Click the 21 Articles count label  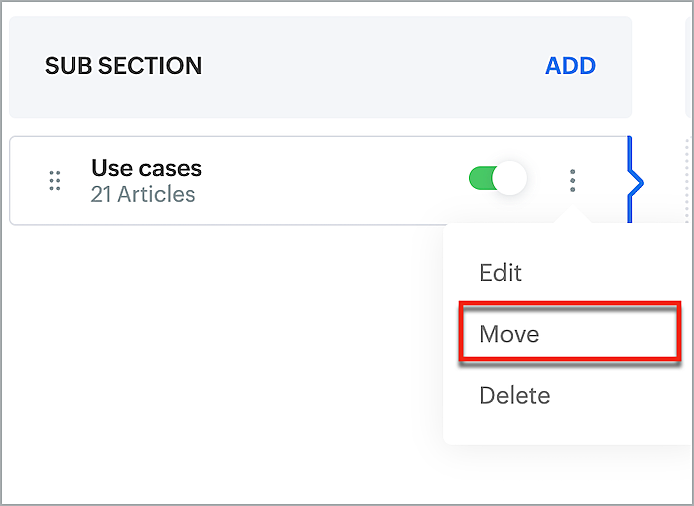(x=143, y=194)
